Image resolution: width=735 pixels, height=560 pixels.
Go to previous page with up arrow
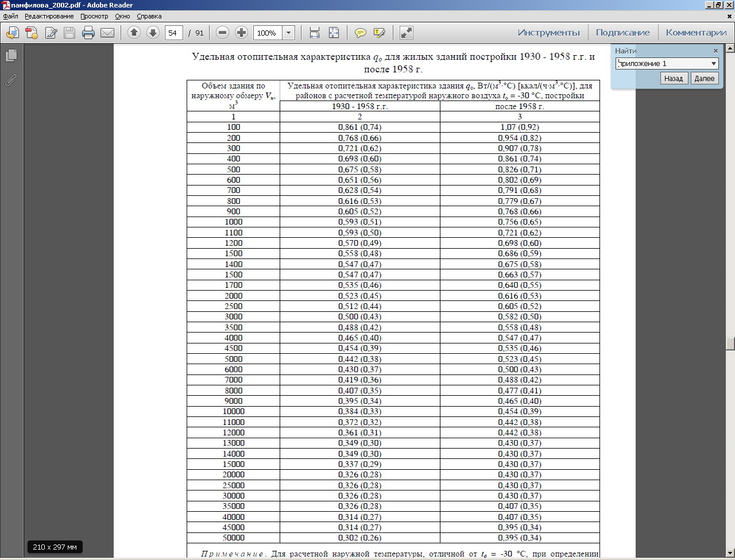point(134,33)
